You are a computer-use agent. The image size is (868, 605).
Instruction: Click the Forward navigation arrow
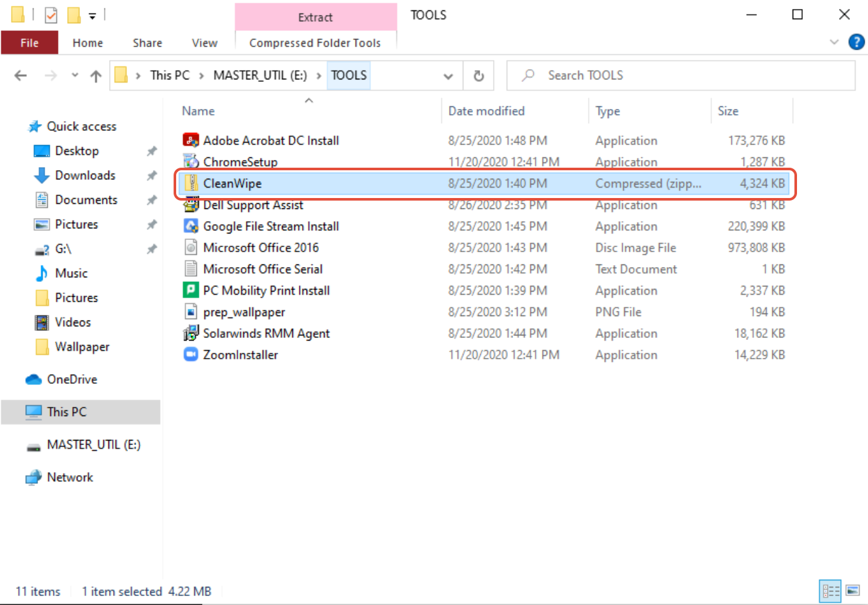(50, 75)
